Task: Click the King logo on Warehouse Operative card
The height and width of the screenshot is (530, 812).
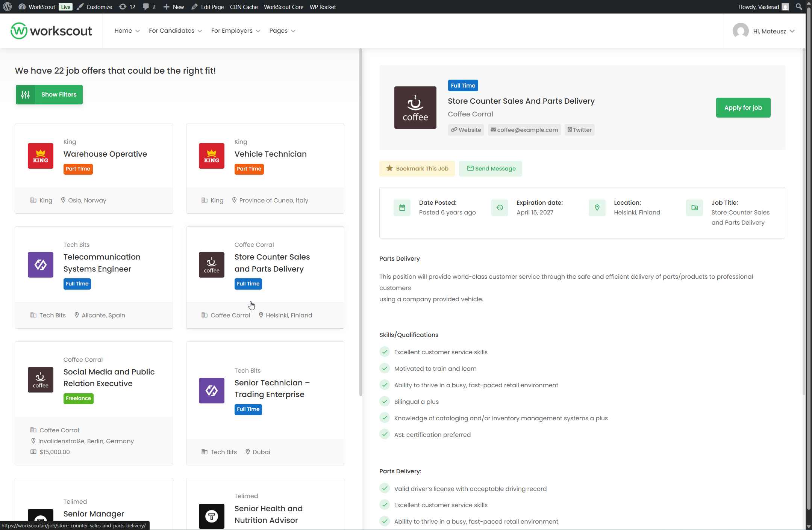Action: tap(41, 156)
